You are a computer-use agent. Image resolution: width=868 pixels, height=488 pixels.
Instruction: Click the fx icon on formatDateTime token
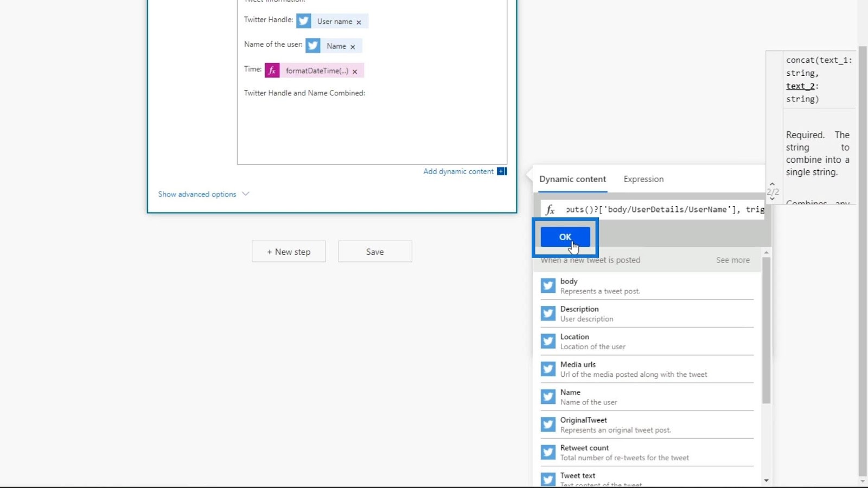pos(272,70)
